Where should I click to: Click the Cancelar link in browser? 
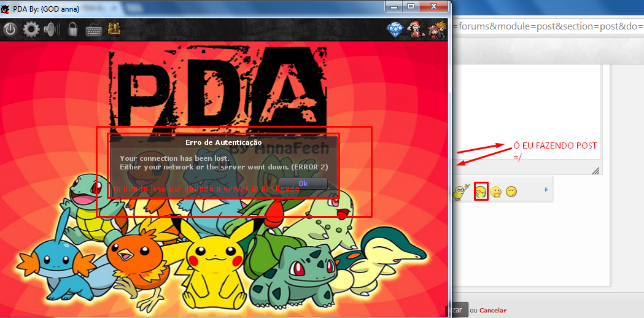pyautogui.click(x=493, y=311)
